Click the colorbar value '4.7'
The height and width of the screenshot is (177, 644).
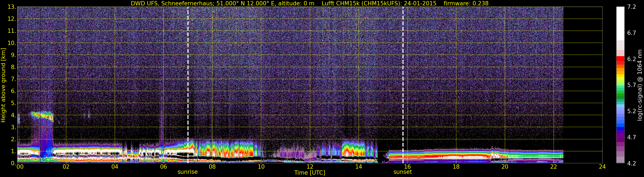pyautogui.click(x=632, y=137)
